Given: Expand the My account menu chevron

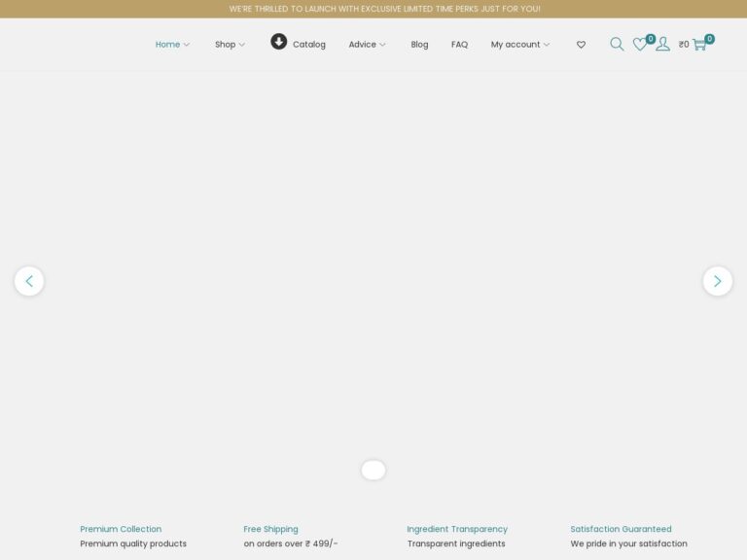Looking at the screenshot, I should [547, 45].
